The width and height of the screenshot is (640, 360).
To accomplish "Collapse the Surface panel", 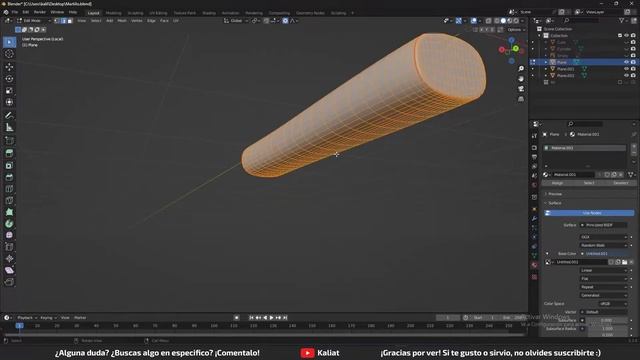I will click(554, 203).
